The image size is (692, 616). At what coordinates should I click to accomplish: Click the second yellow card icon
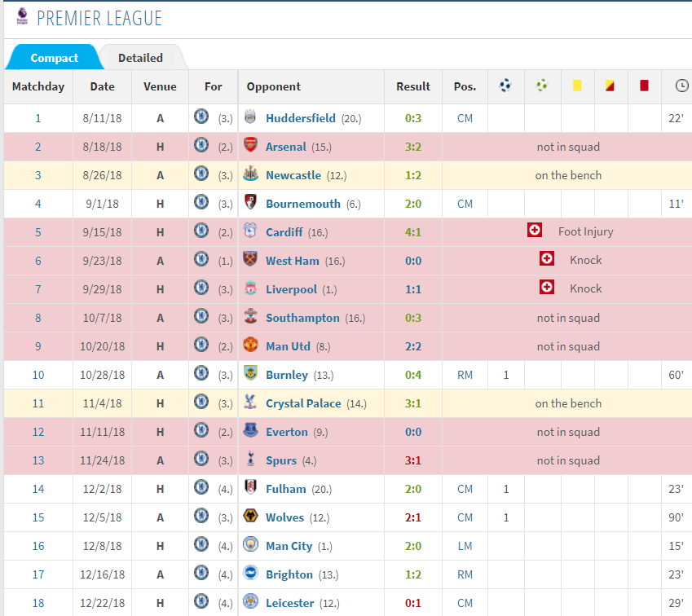click(x=610, y=86)
